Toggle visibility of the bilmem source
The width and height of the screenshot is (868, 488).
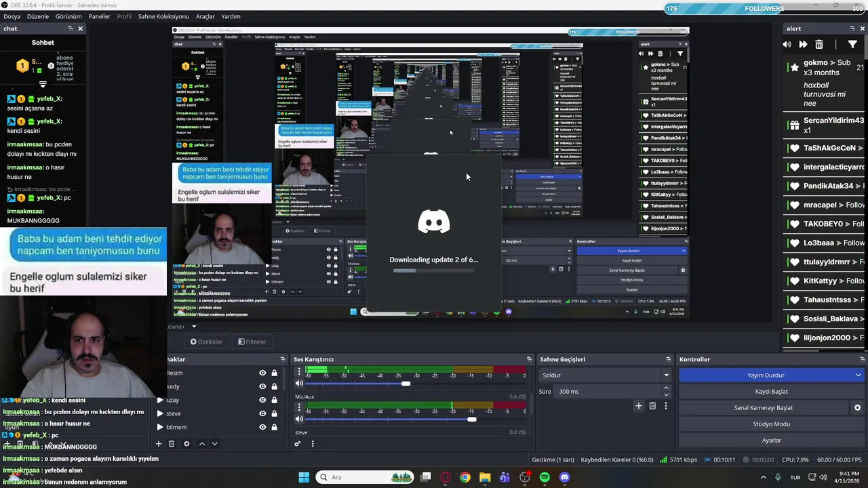coord(262,427)
